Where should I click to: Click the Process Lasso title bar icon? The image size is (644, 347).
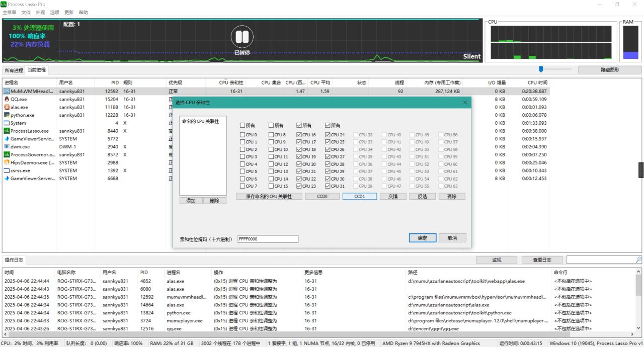4,4
